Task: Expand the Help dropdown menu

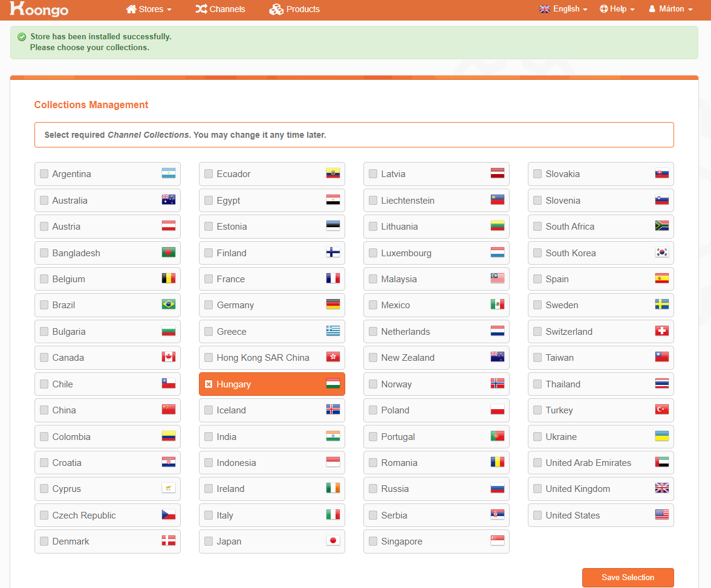Action: [x=617, y=9]
